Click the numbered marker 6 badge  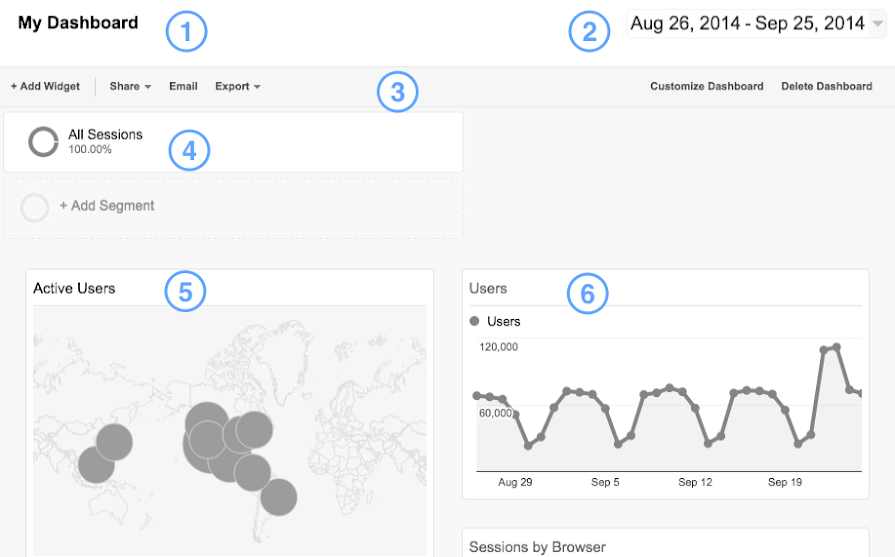587,293
